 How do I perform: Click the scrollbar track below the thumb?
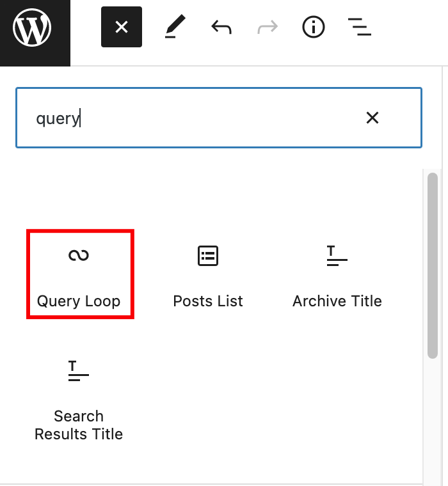pyautogui.click(x=433, y=422)
